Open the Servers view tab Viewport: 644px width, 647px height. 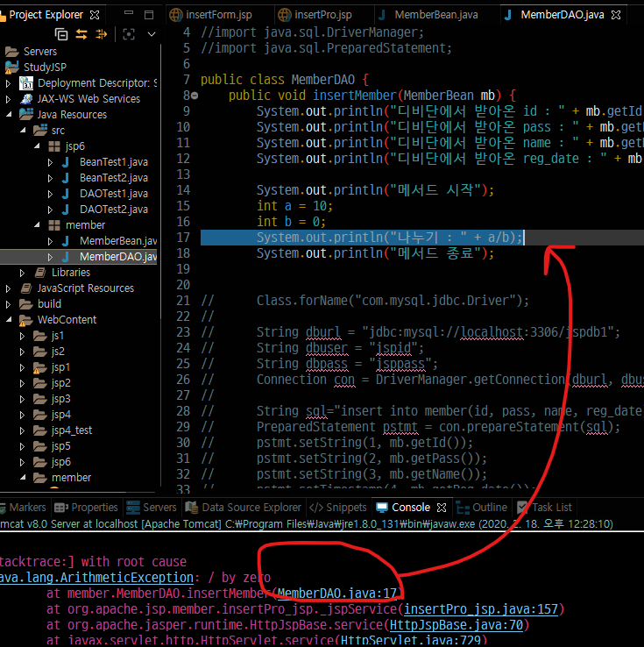(x=152, y=508)
